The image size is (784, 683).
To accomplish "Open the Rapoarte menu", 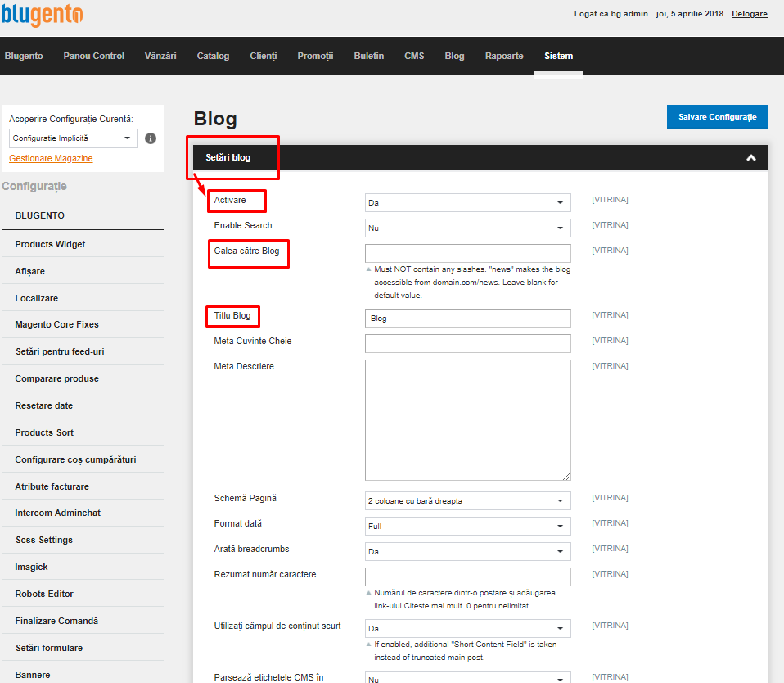I will pyautogui.click(x=504, y=56).
